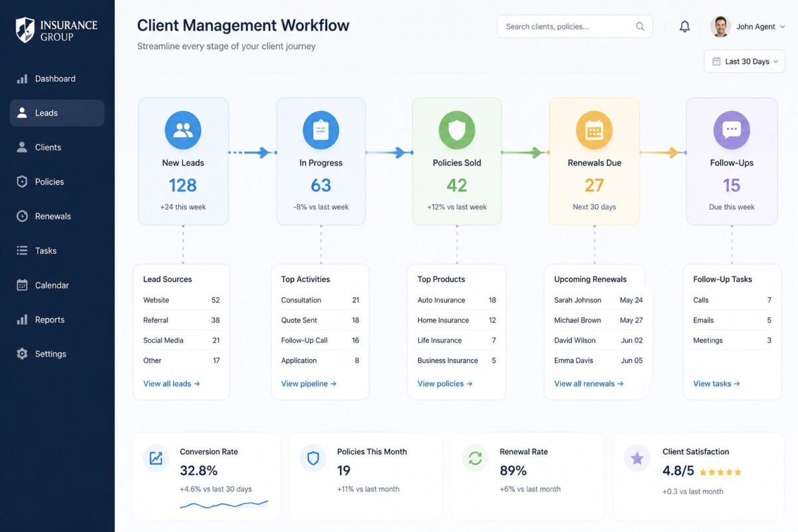Click the Renewals Due calendar icon
The image size is (798, 532).
(594, 130)
